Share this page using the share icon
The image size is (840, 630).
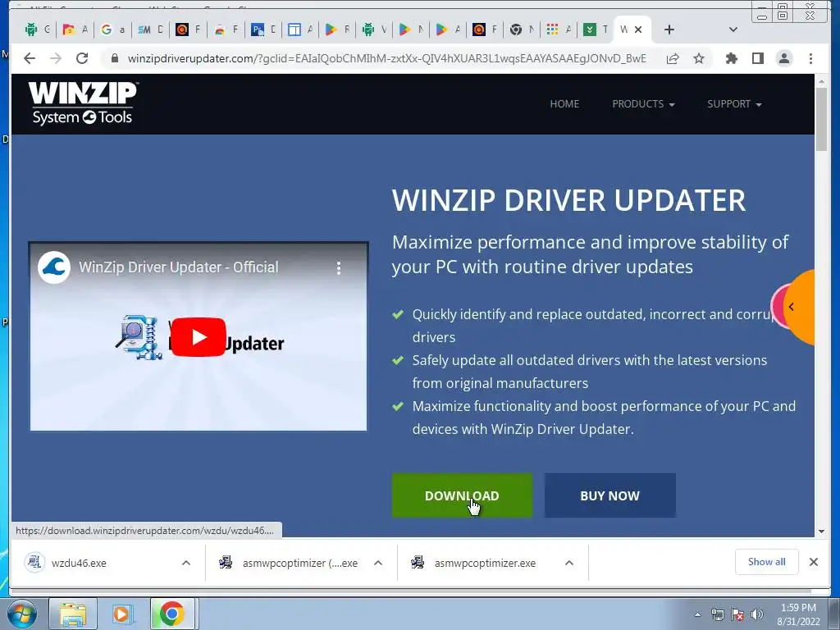click(673, 58)
